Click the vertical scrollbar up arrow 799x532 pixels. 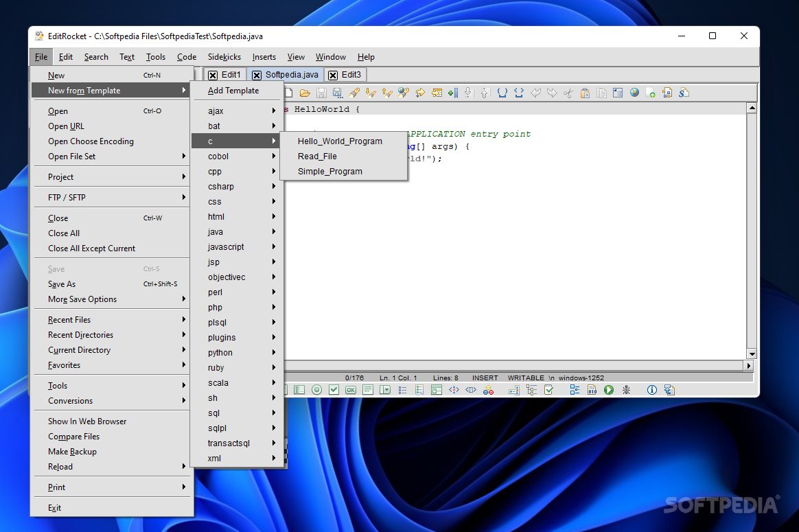pos(751,108)
